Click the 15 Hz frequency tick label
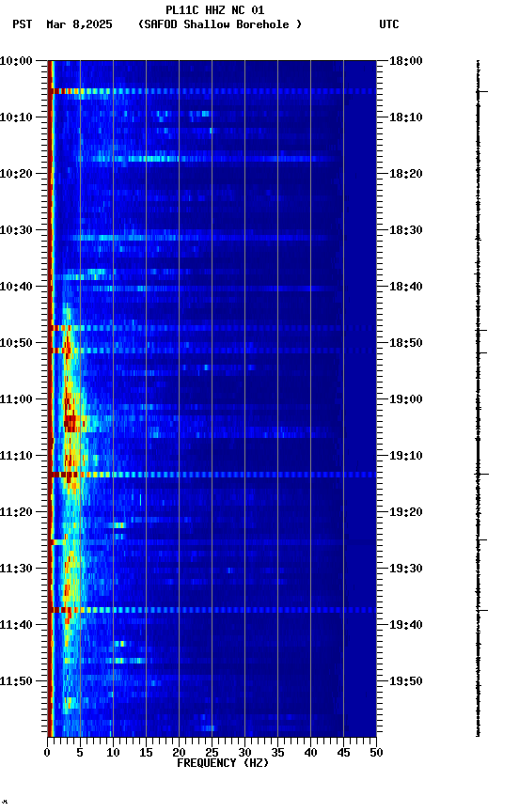This screenshot has width=519, height=812. coord(146,753)
